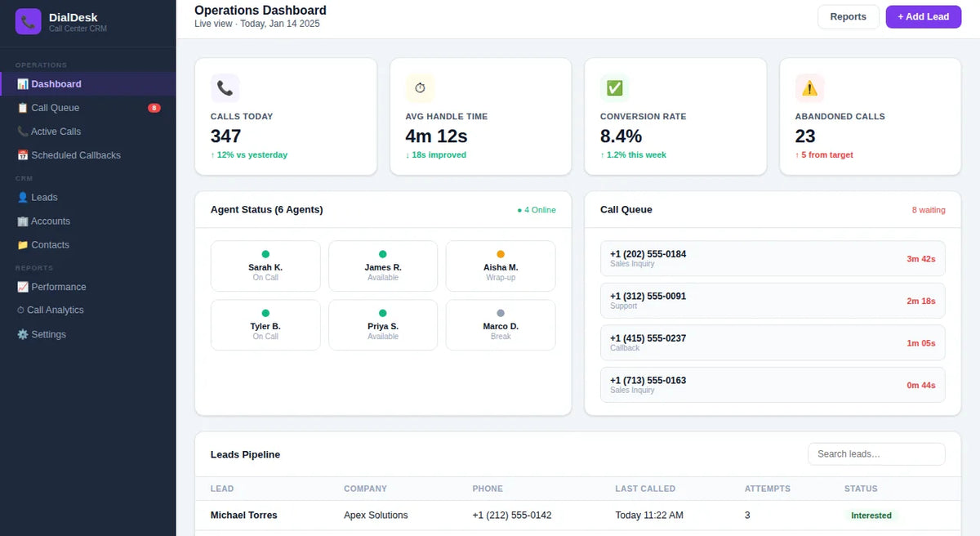Viewport: 980px width, 536px height.
Task: Click the Abandoned Calls value 23
Action: pyautogui.click(x=805, y=136)
